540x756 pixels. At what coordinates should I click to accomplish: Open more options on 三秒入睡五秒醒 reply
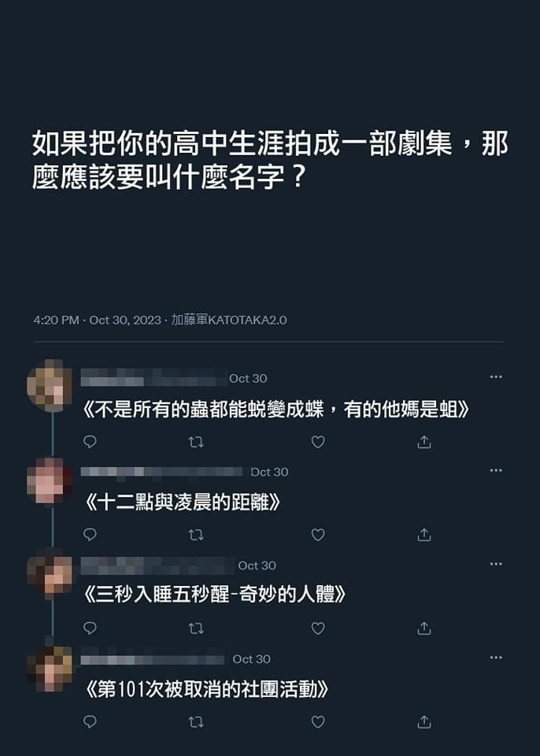click(496, 564)
